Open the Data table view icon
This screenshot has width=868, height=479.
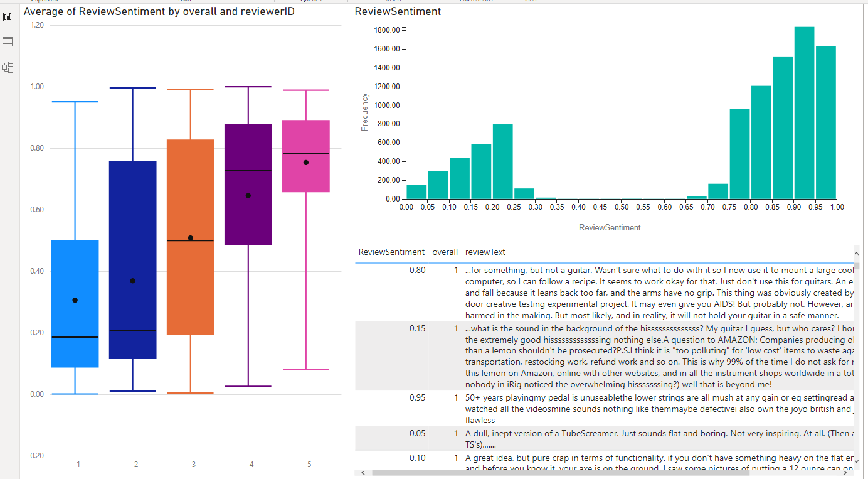(8, 42)
